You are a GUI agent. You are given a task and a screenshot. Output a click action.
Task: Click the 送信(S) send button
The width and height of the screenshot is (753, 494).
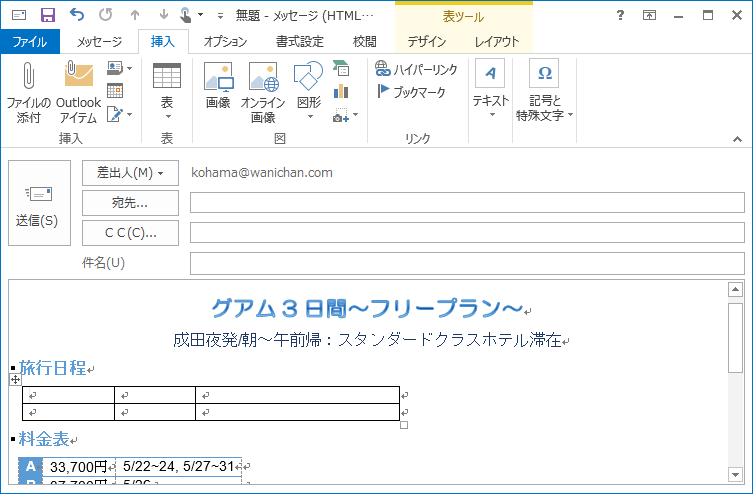[39, 203]
